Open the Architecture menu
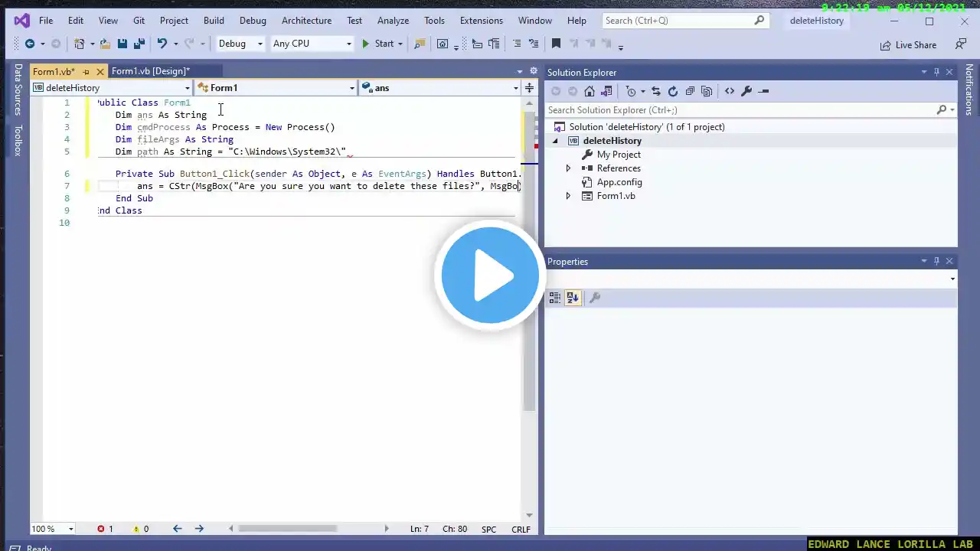Screen dimensions: 980x551 306,21
